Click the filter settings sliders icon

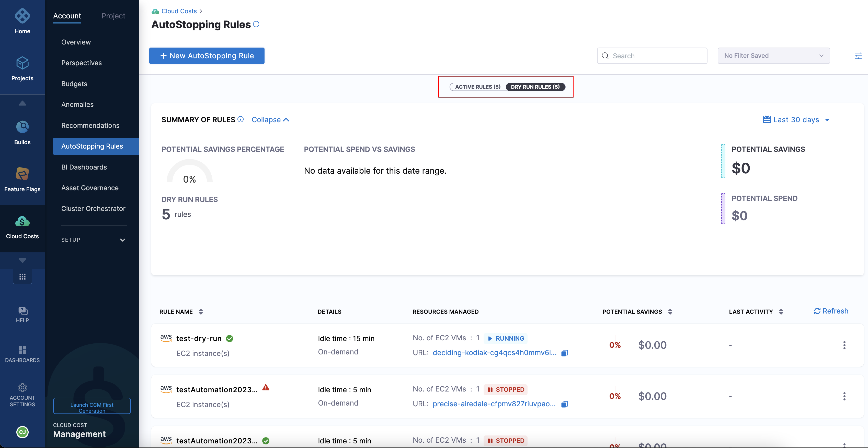click(858, 56)
